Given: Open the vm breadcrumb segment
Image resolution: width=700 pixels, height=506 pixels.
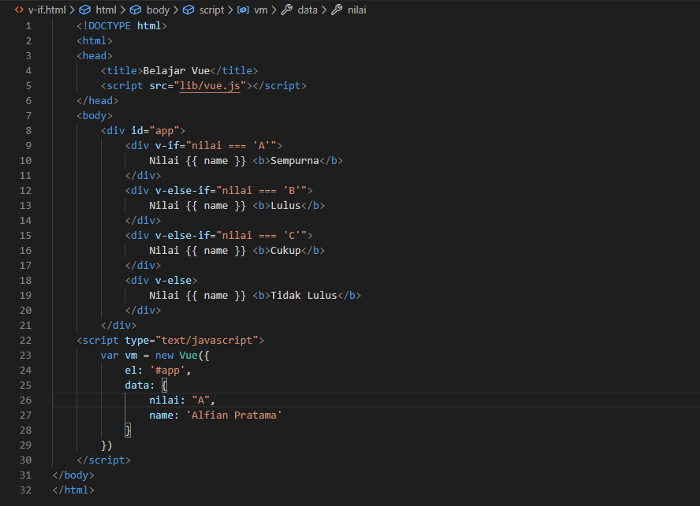Looking at the screenshot, I should [261, 10].
